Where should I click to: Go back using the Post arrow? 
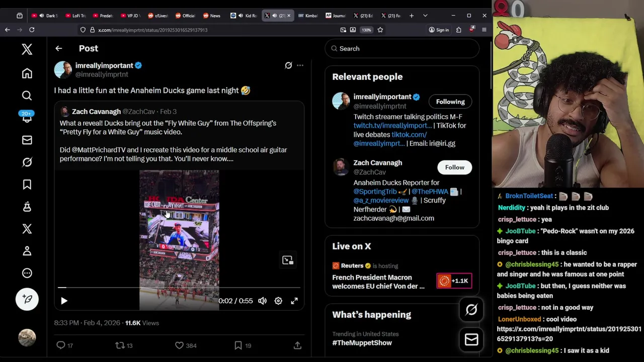tap(58, 48)
